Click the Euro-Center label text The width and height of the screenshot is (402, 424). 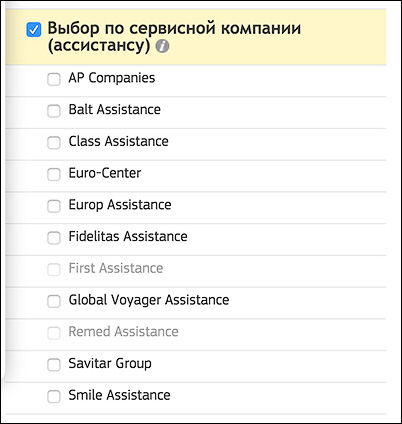105,173
